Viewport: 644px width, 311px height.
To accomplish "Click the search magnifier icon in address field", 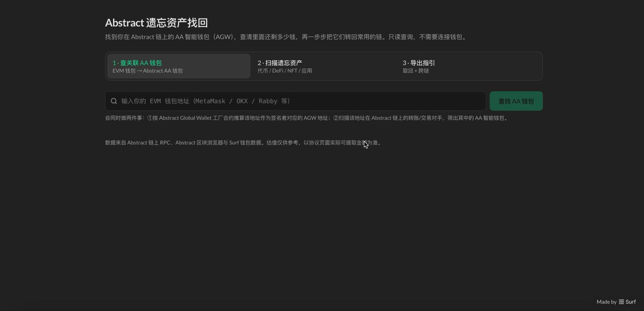I will [114, 101].
